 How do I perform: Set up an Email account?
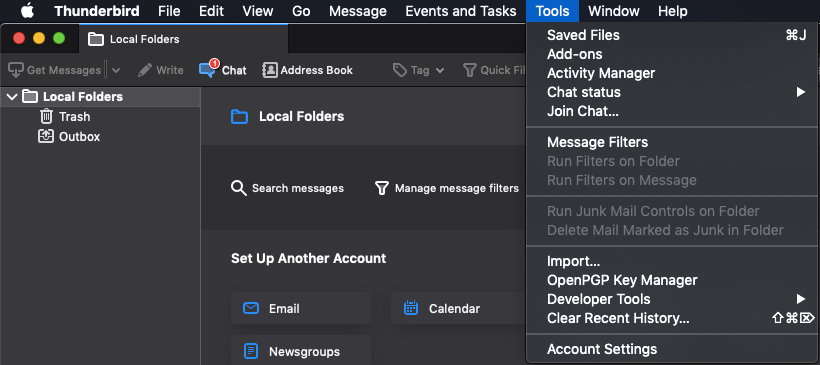(301, 309)
